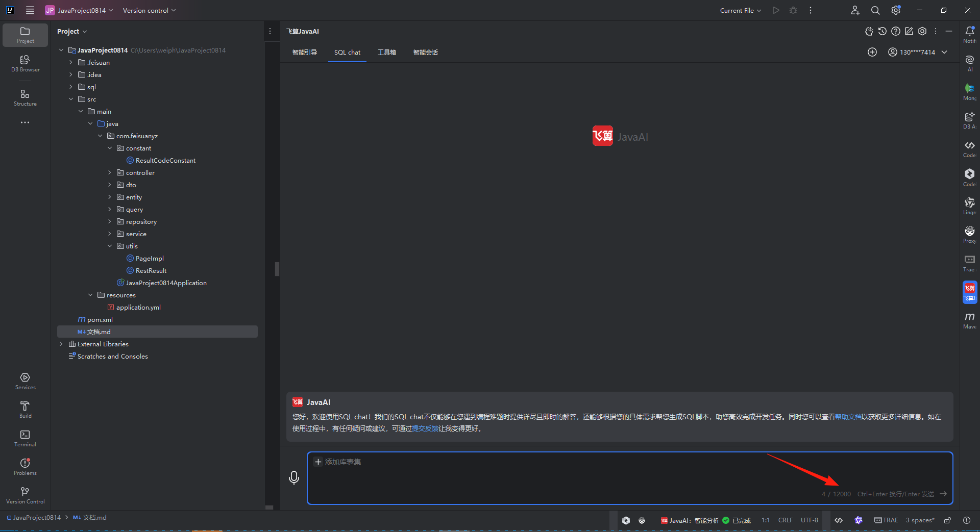Image resolution: width=980 pixels, height=532 pixels.
Task: Open Version control dropdown
Action: pos(149,10)
